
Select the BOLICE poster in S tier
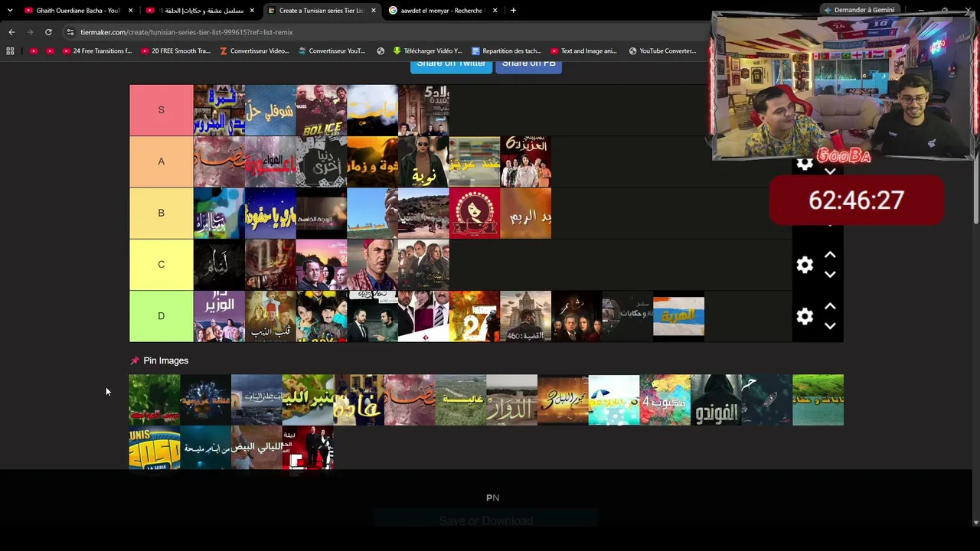point(322,110)
